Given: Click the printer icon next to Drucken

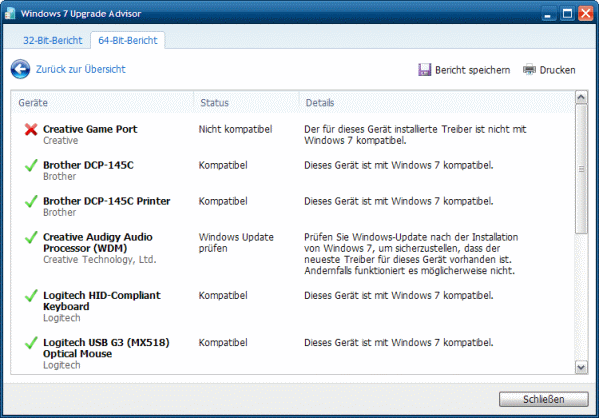Looking at the screenshot, I should point(529,70).
